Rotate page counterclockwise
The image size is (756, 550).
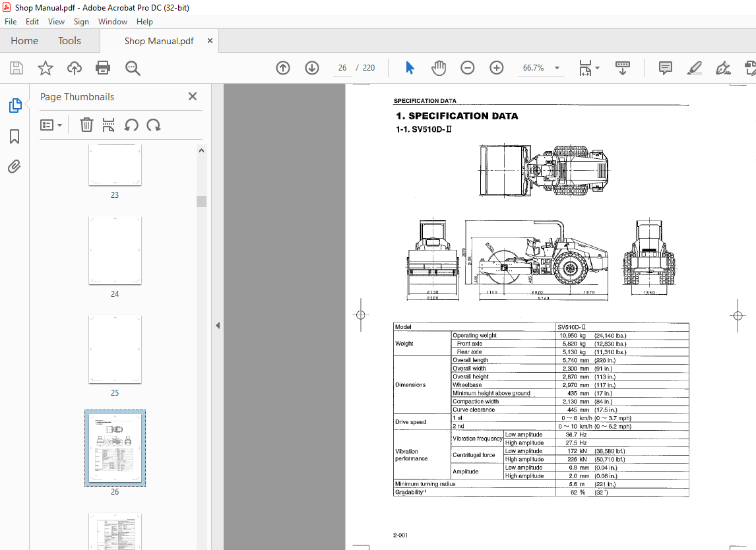coord(131,125)
